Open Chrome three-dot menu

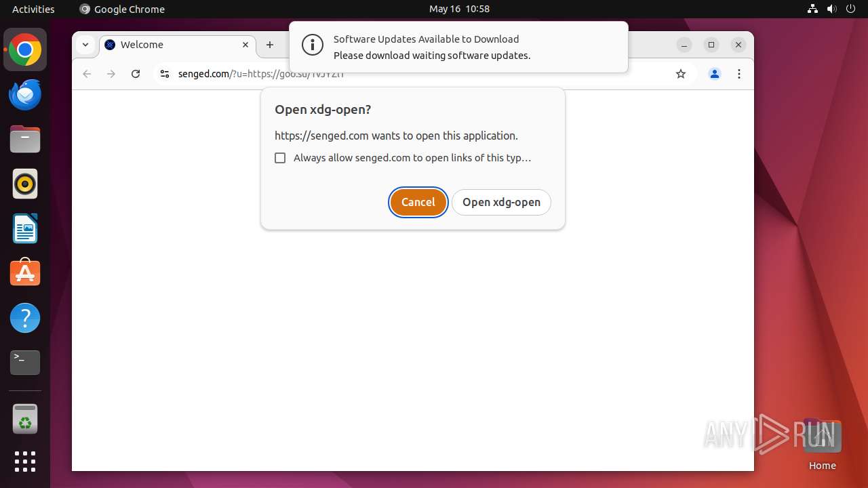pos(739,74)
